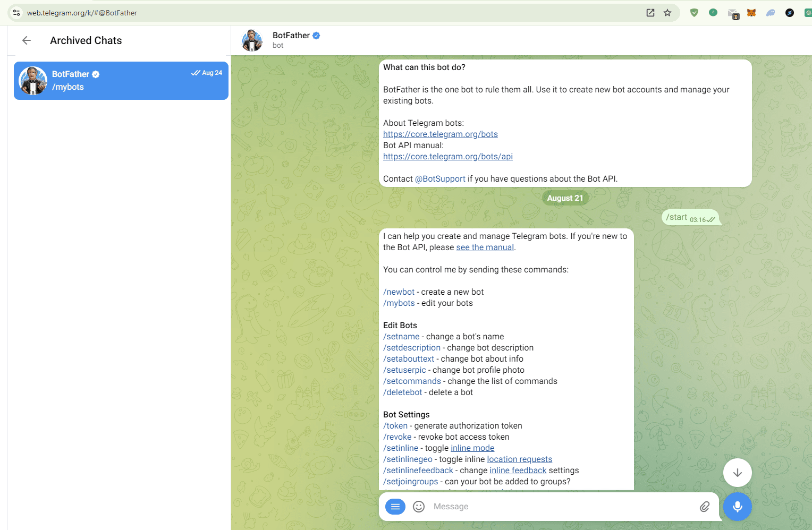The width and height of the screenshot is (812, 530).
Task: Send the /setinlinegeo command
Action: pos(408,459)
